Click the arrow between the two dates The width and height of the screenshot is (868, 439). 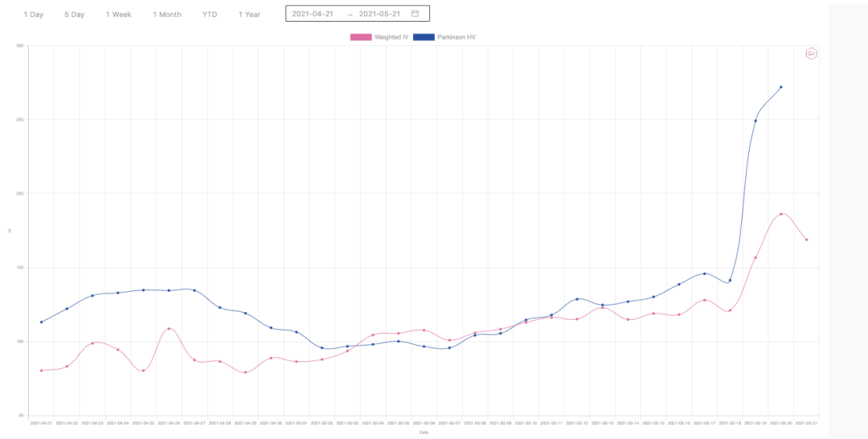click(350, 14)
